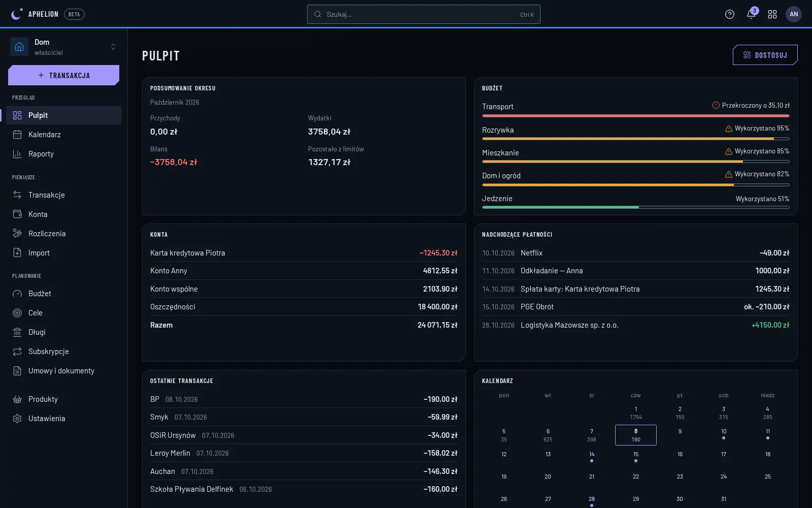Image resolution: width=812 pixels, height=508 pixels.
Task: Open the help question mark icon
Action: [730, 14]
